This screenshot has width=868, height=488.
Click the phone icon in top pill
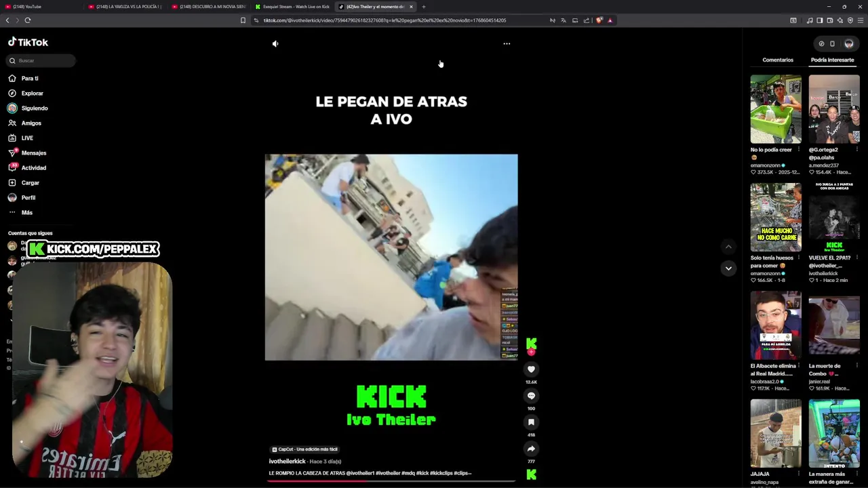832,43
